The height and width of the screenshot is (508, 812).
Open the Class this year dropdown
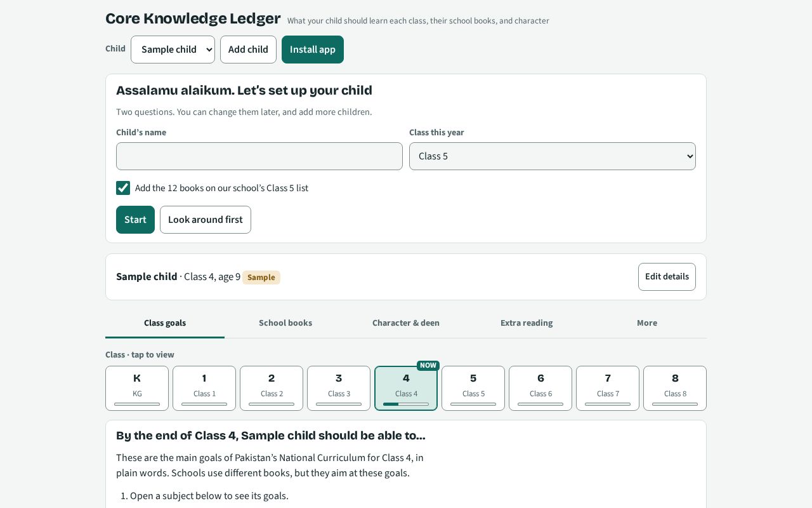[x=553, y=156]
